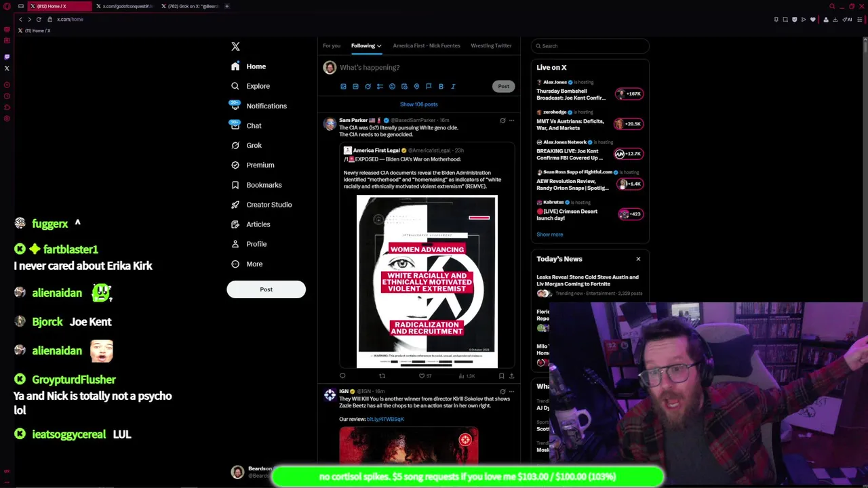Click the flag icon in the composer toolbar
Viewport: 868px width, 488px height.
[429, 86]
